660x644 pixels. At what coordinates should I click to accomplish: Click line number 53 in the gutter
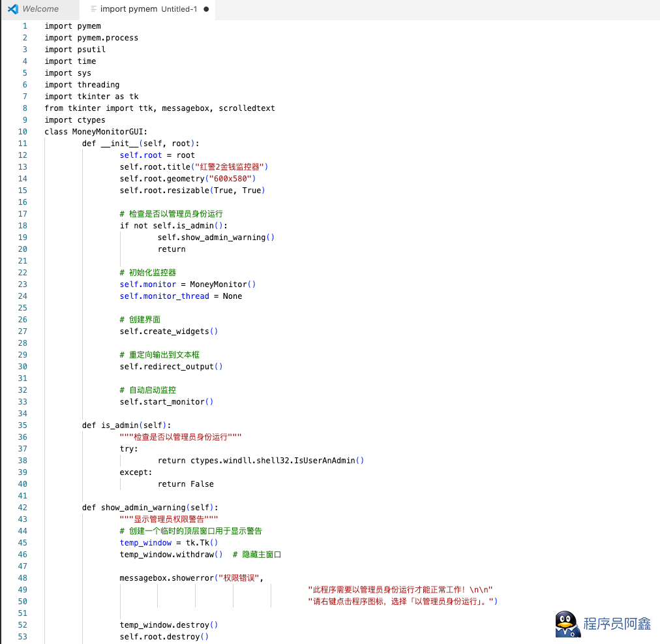[23, 637]
